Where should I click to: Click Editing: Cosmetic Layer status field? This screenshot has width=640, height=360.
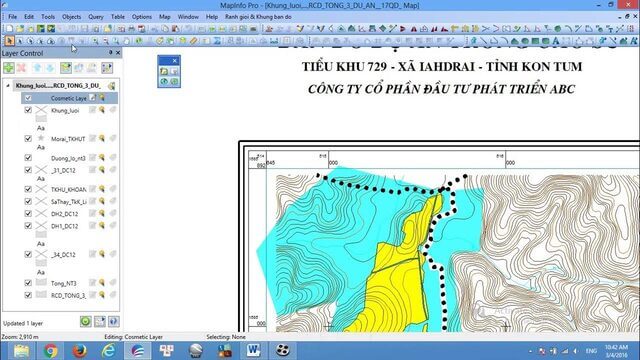[x=133, y=337]
